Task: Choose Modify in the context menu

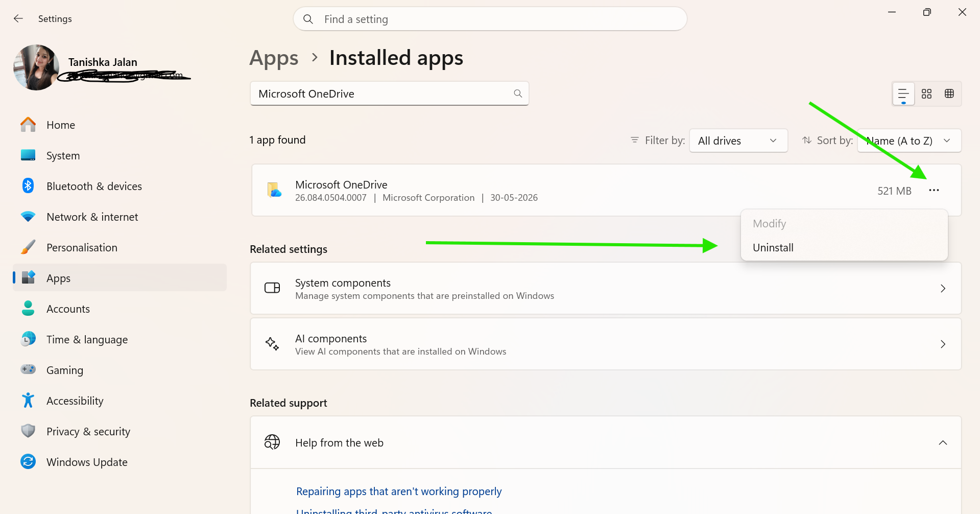Action: point(769,224)
